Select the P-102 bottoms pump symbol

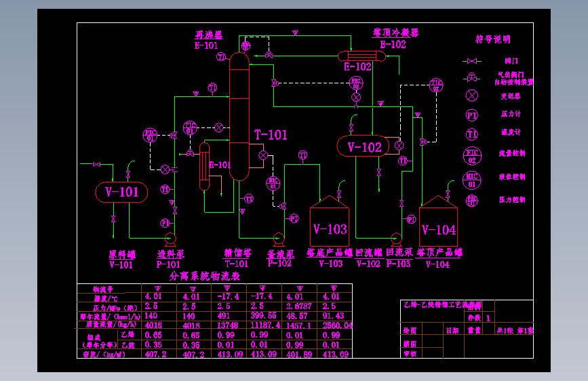point(279,238)
